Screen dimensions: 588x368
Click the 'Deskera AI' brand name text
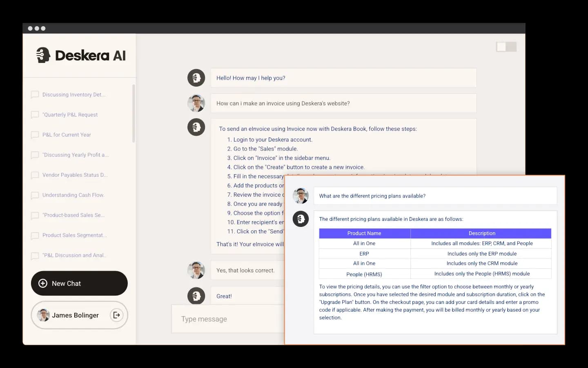coord(90,55)
